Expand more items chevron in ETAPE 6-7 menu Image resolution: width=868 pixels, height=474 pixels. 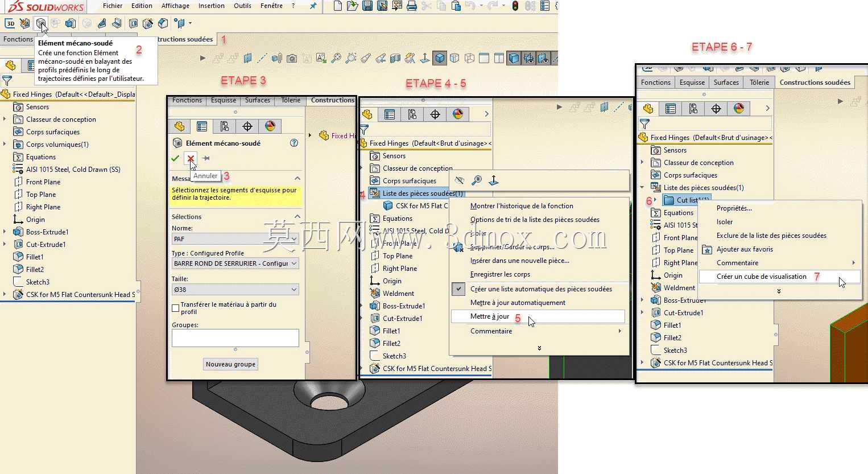(779, 291)
